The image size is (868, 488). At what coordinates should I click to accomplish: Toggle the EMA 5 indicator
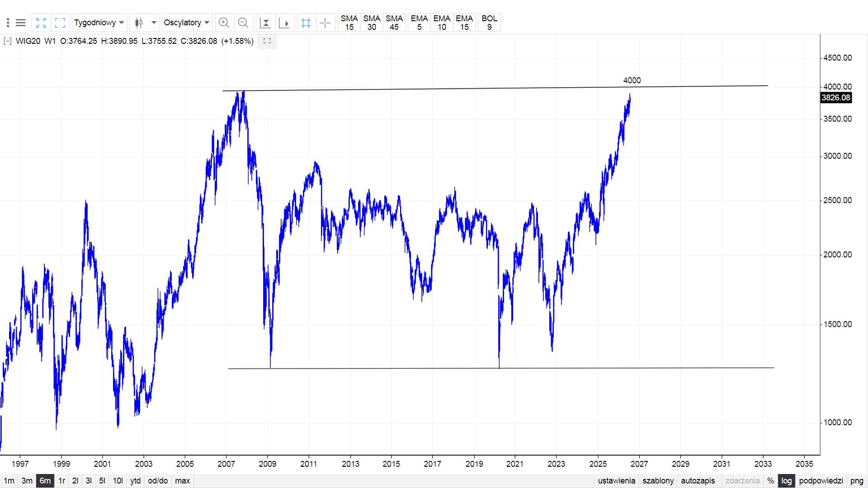(419, 23)
